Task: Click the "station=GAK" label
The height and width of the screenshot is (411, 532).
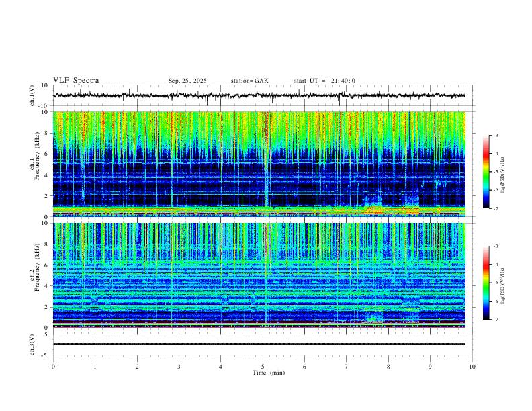Action: [x=249, y=81]
